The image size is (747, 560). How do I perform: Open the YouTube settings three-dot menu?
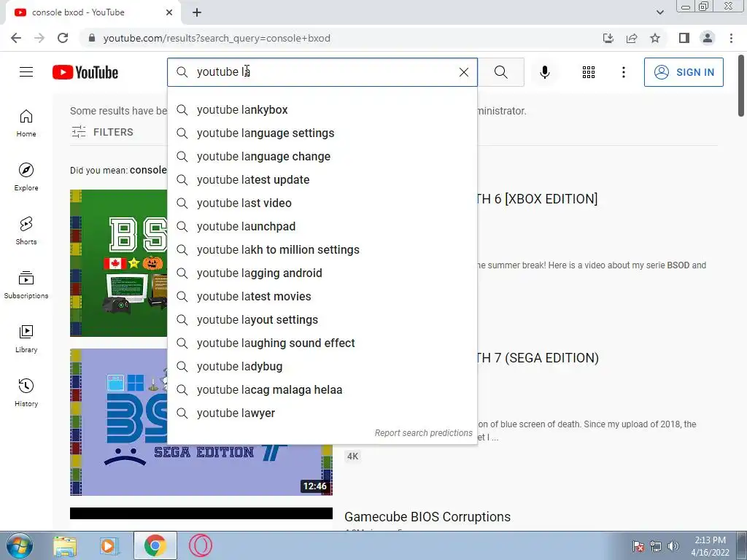click(623, 72)
